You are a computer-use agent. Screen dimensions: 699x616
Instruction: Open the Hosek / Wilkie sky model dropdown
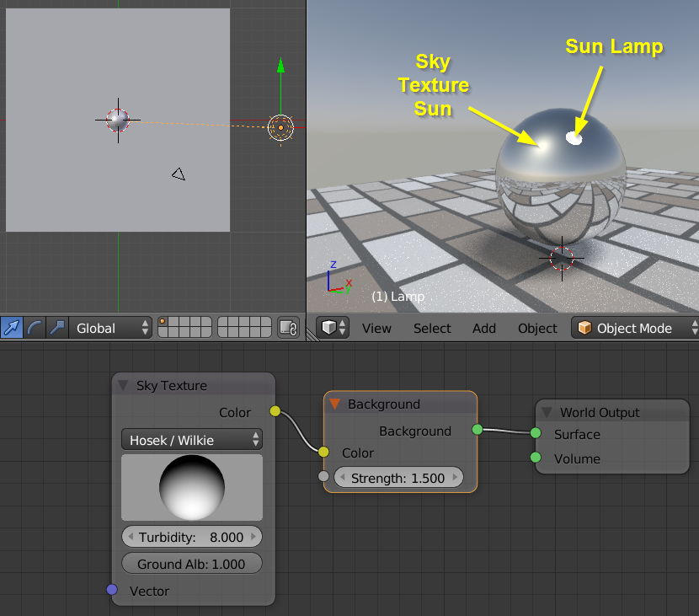(x=191, y=439)
